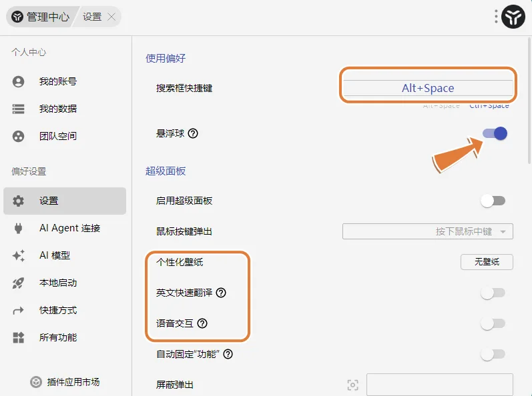Image resolution: width=532 pixels, height=396 pixels.
Task: Click the 快捷方式 arrow icon
Action: (x=18, y=310)
